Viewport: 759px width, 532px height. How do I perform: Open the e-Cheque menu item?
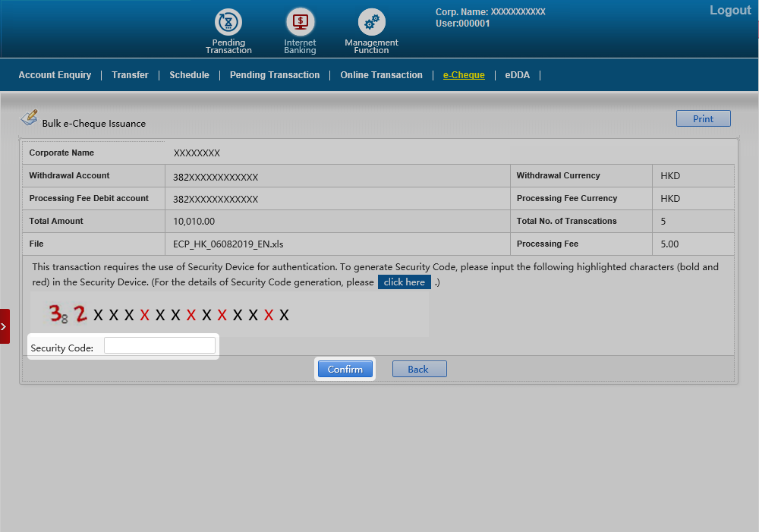click(x=464, y=75)
